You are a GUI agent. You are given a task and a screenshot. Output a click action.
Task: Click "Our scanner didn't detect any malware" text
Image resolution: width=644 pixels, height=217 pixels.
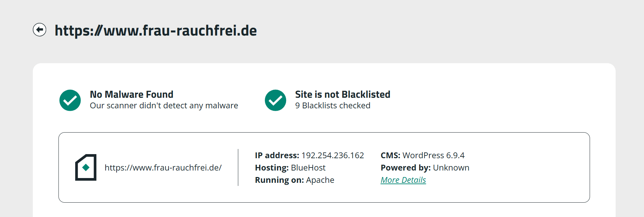pos(164,106)
